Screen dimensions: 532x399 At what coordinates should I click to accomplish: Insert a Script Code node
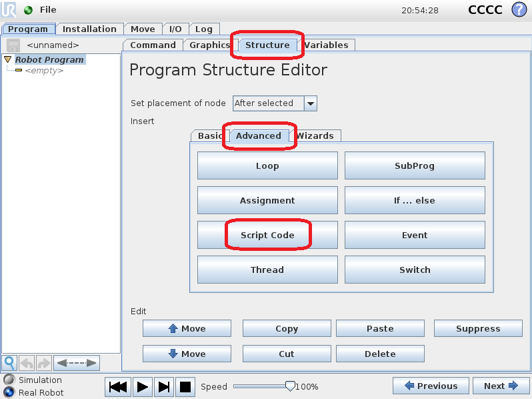[x=267, y=236]
